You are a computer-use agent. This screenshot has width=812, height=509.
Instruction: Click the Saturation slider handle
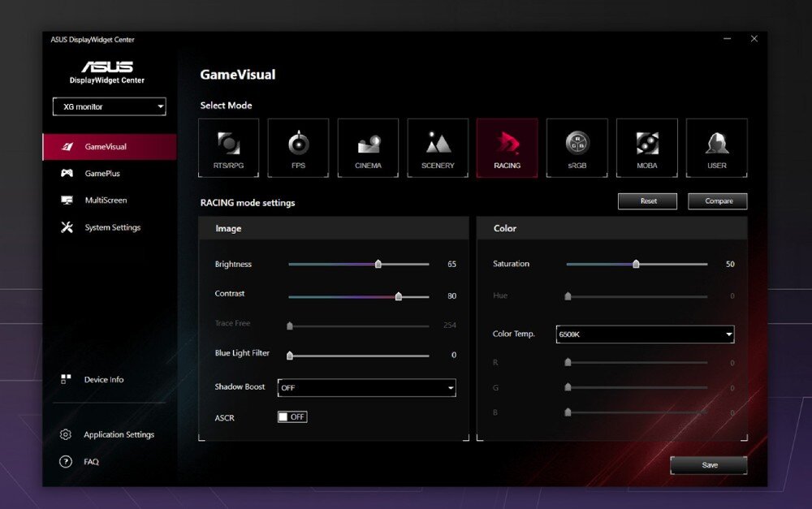click(636, 264)
